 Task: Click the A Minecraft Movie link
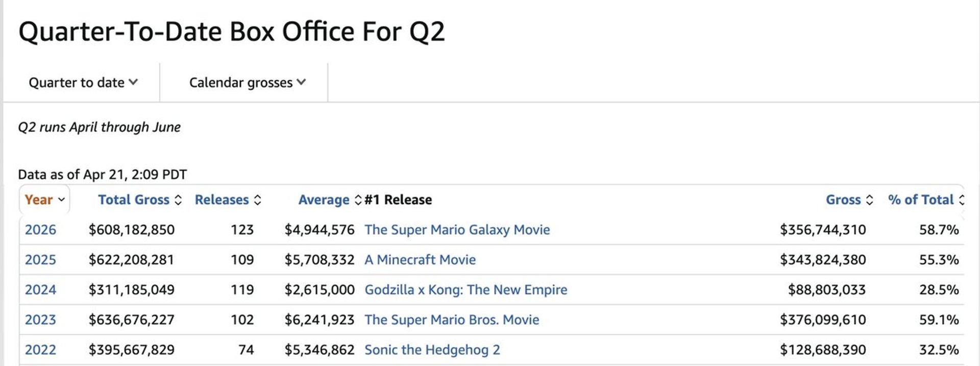420,260
